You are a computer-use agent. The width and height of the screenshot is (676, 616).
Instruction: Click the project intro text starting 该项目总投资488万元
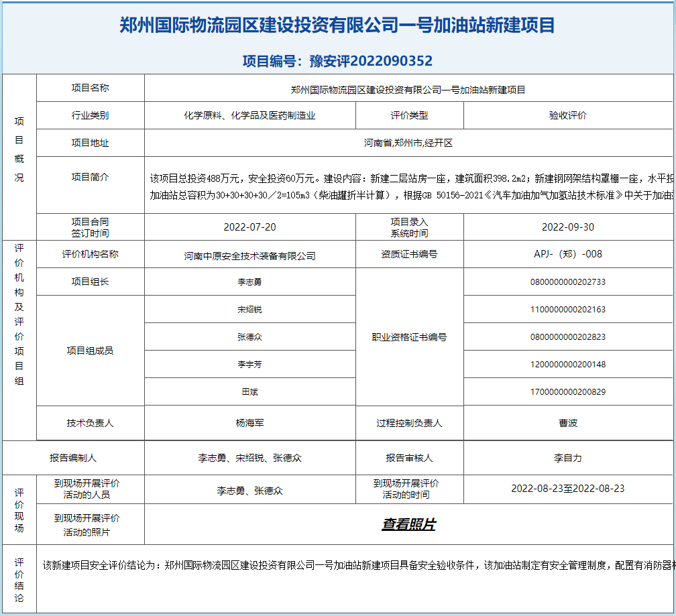point(411,186)
